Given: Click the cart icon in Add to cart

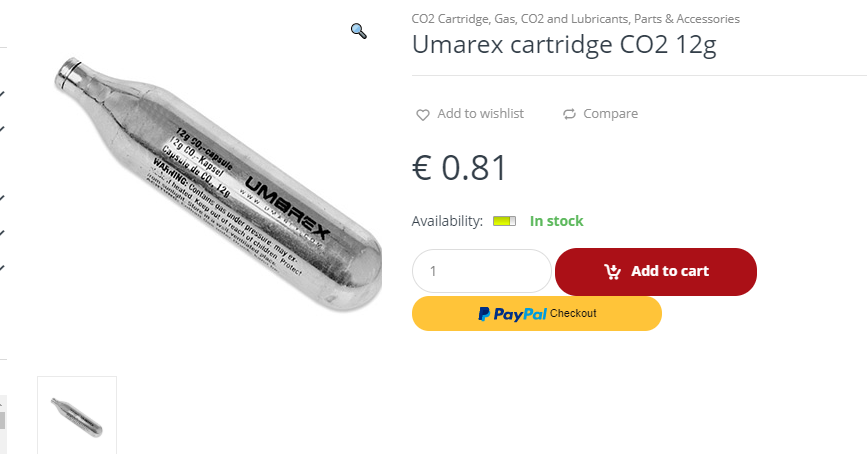Looking at the screenshot, I should pos(612,272).
